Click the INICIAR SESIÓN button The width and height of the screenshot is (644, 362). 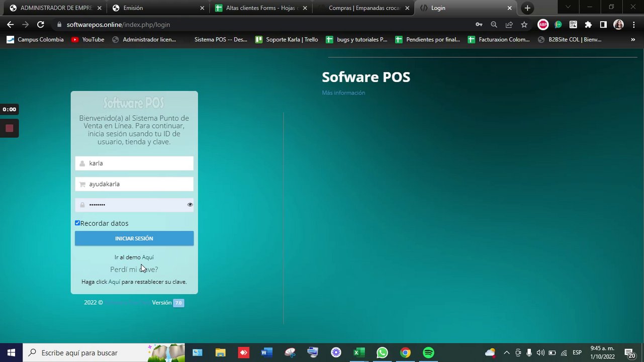(134, 238)
